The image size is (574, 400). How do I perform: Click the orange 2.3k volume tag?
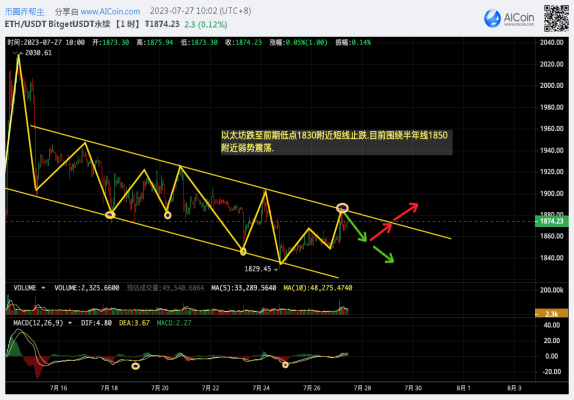[x=552, y=314]
